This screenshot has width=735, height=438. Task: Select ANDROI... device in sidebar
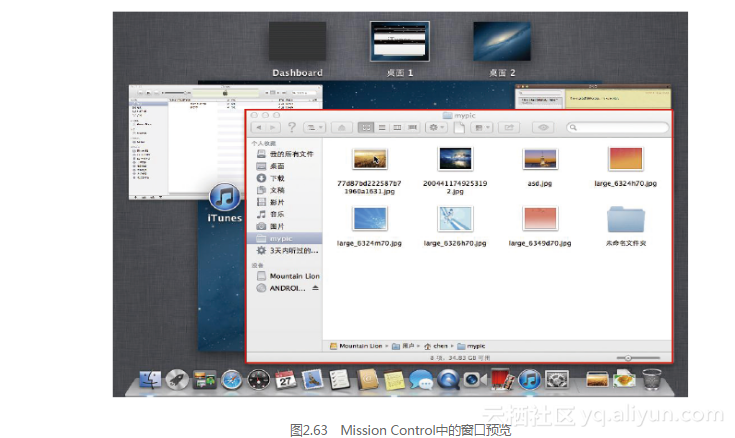point(280,288)
